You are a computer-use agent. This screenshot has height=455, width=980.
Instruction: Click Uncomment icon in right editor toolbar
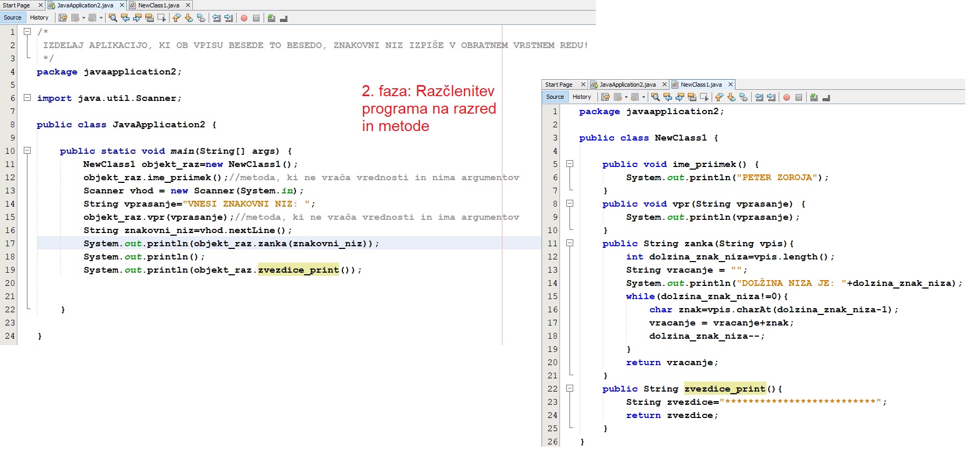(826, 97)
